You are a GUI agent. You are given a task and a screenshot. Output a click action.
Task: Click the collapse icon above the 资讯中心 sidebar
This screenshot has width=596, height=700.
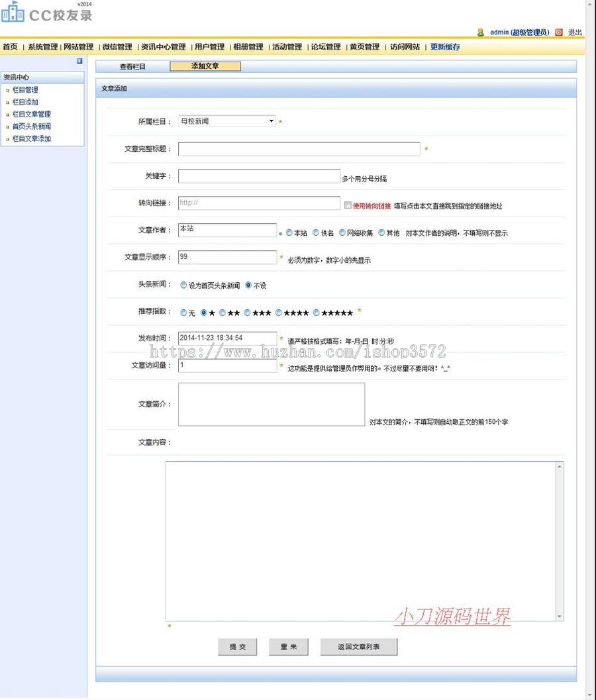click(79, 60)
